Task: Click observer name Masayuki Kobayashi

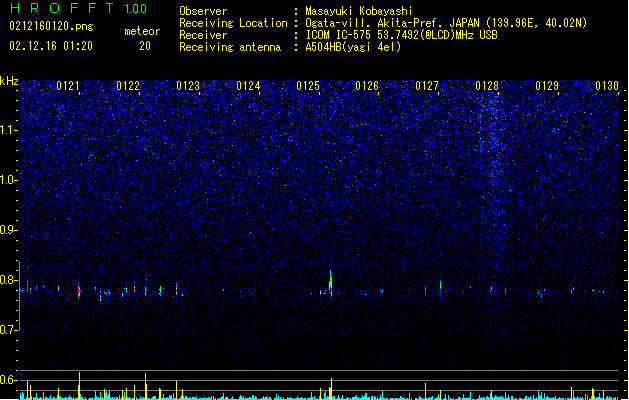Action: point(359,11)
